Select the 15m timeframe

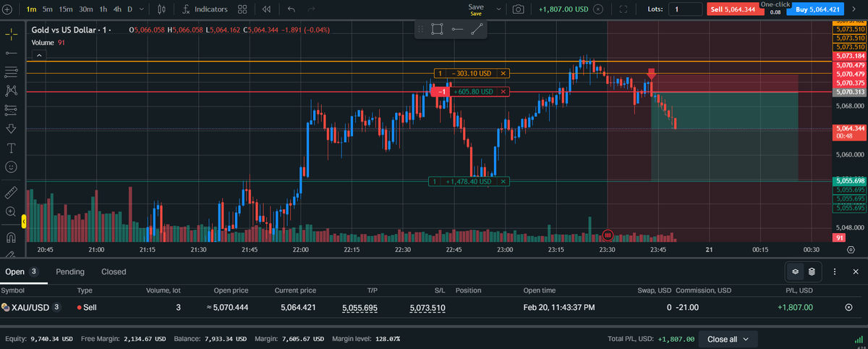point(66,9)
